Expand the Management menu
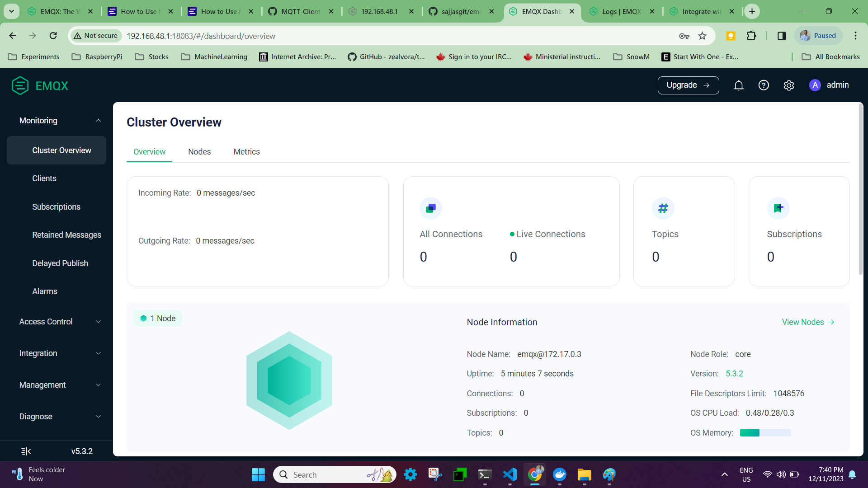The height and width of the screenshot is (488, 868). coord(57,385)
